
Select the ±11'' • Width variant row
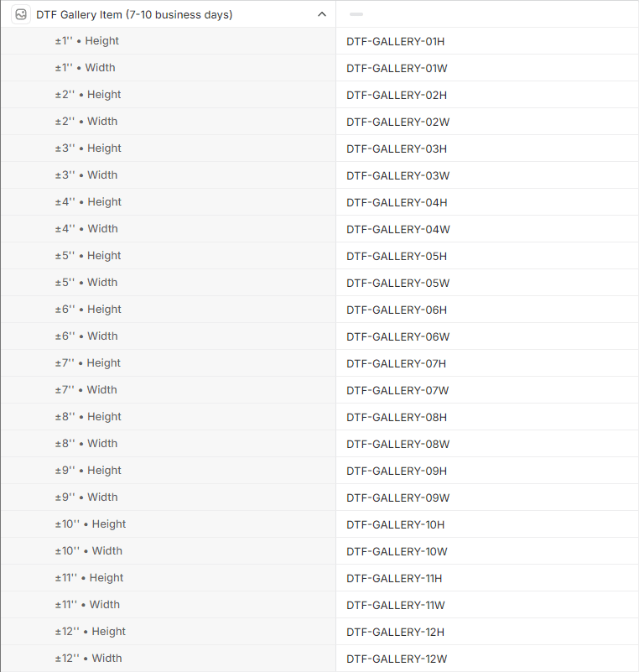click(x=87, y=605)
